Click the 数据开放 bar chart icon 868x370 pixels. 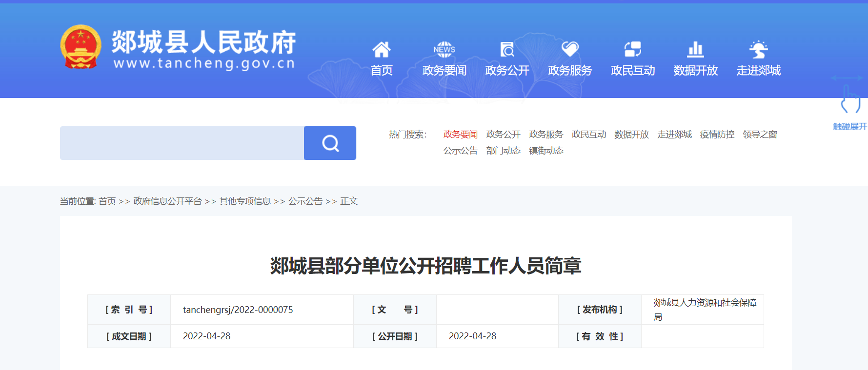695,50
